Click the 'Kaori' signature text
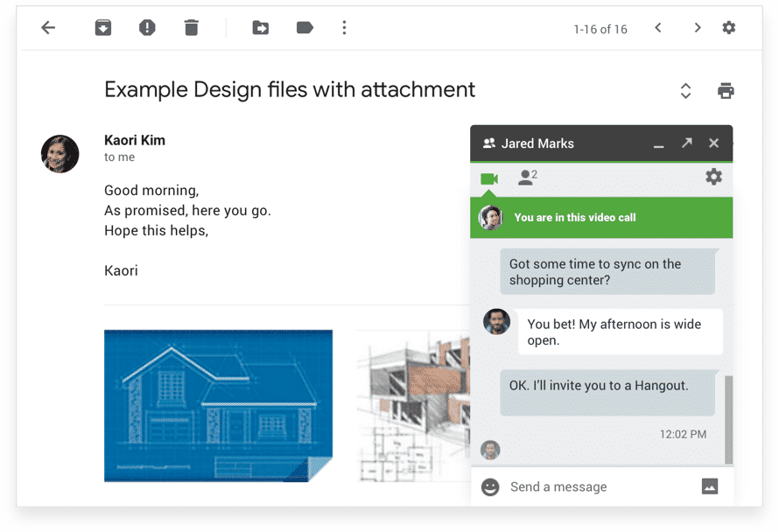This screenshot has height=532, width=779. (x=121, y=271)
